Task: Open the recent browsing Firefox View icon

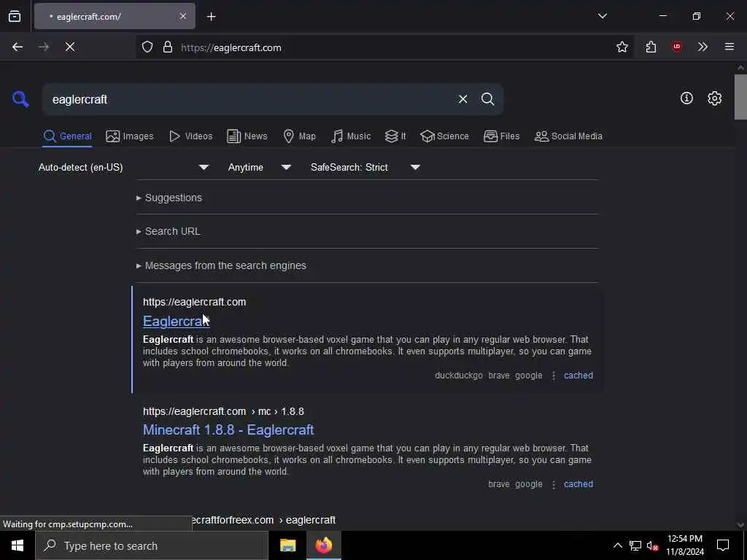Action: tap(15, 16)
